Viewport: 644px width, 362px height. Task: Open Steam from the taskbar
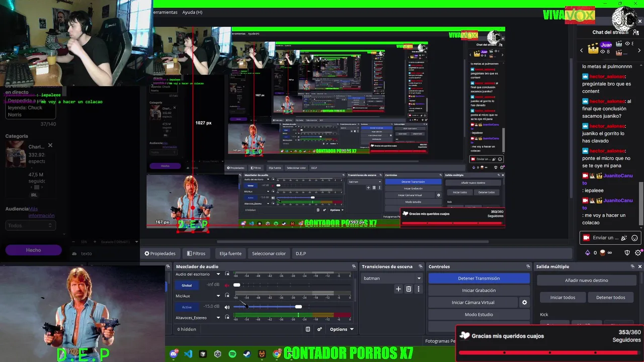click(x=247, y=354)
